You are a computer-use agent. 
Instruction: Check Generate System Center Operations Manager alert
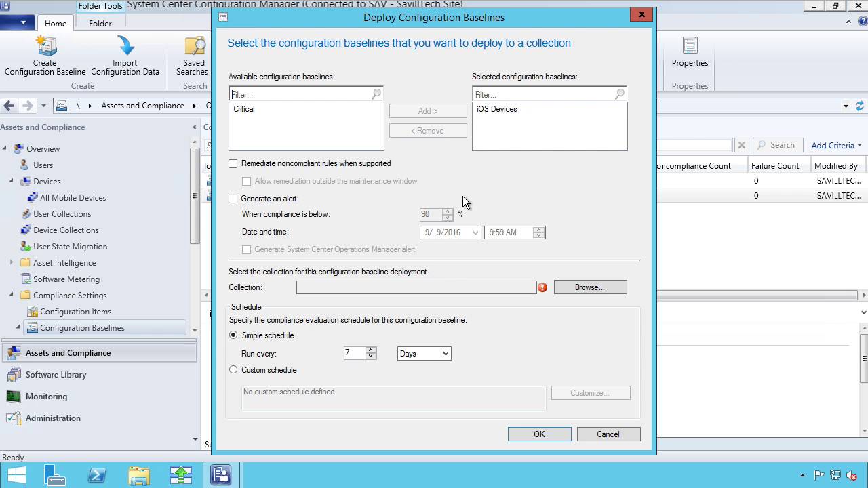point(247,249)
